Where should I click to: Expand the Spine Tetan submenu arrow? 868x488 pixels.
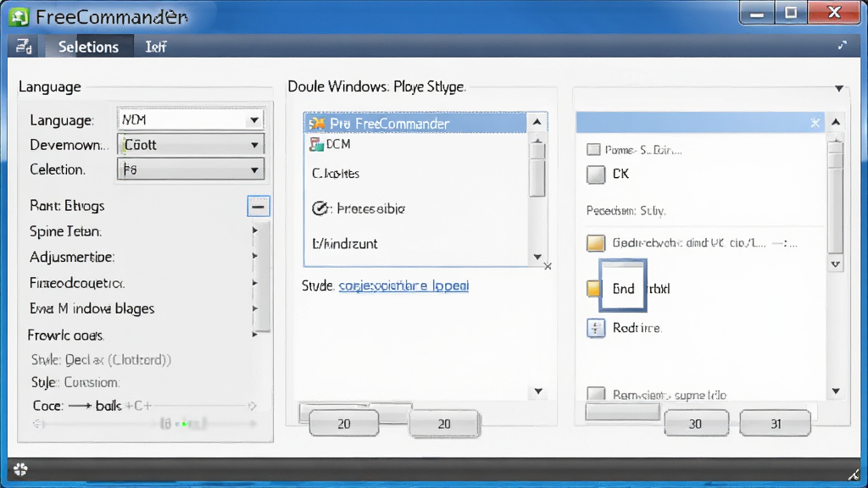[254, 230]
